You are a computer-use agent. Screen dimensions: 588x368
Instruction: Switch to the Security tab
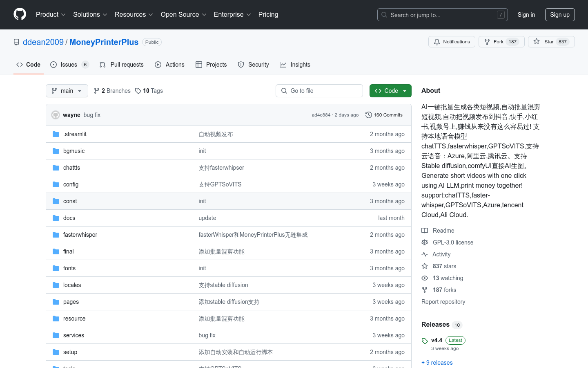click(x=253, y=65)
